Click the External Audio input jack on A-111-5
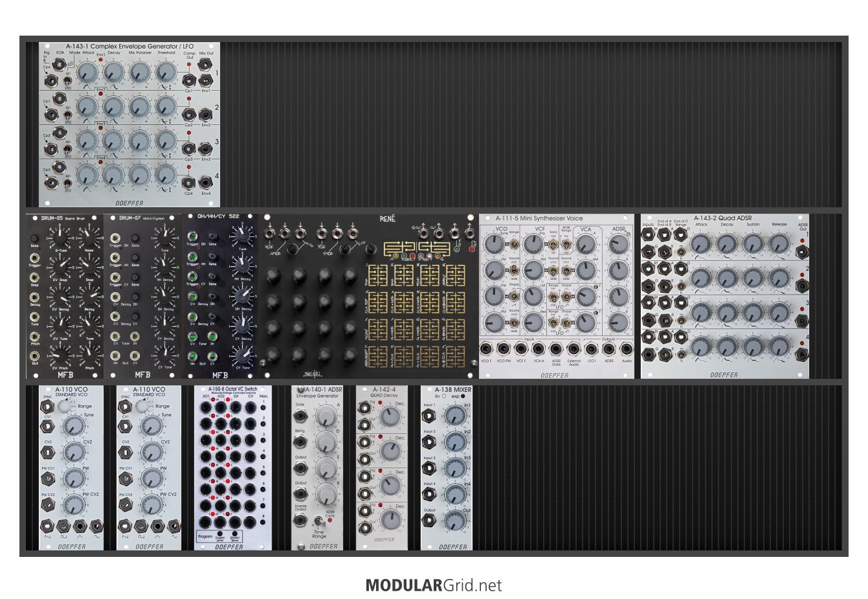The image size is (868, 599). pos(573,349)
